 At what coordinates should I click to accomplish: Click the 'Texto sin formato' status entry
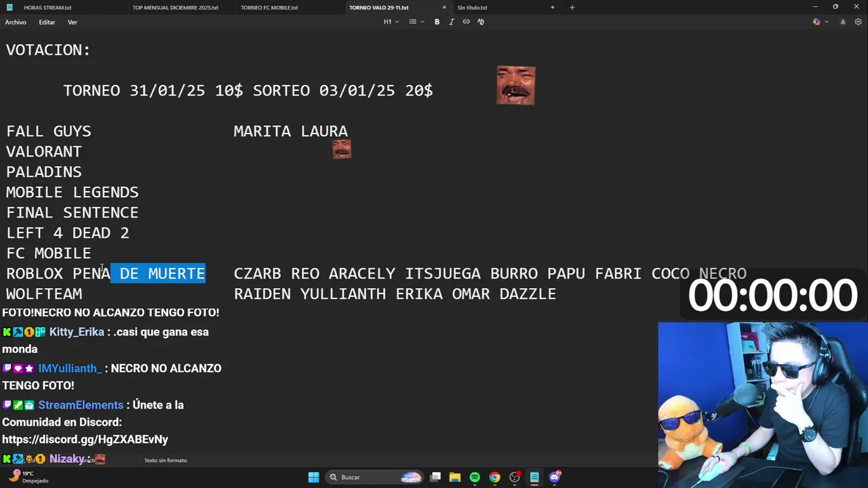tap(165, 460)
